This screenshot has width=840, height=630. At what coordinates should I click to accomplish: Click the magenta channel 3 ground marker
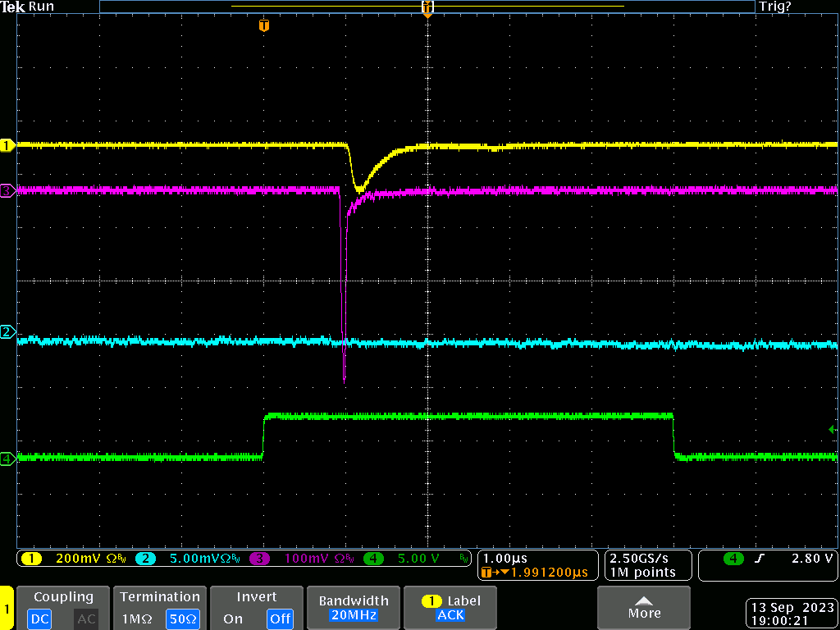click(7, 191)
